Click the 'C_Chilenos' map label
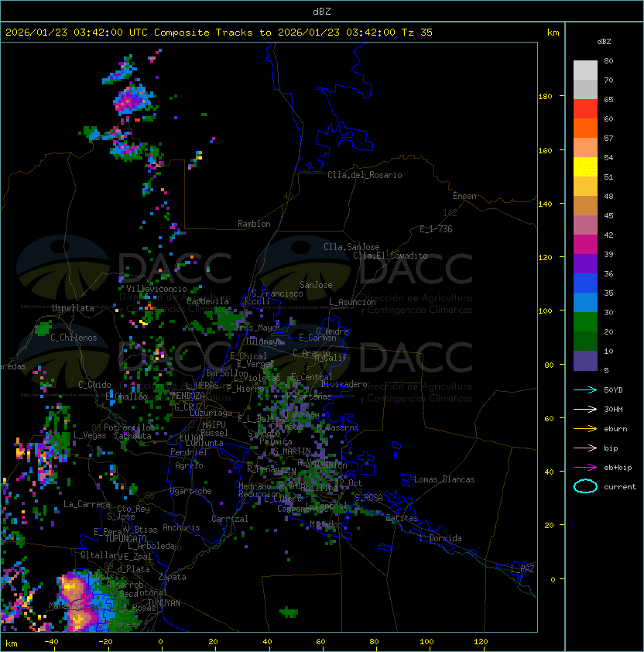The height and width of the screenshot is (652, 644). (x=74, y=338)
